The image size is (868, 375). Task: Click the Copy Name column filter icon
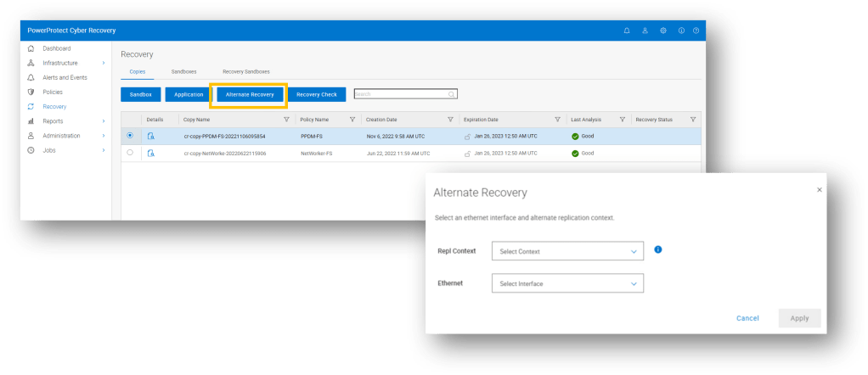click(286, 120)
